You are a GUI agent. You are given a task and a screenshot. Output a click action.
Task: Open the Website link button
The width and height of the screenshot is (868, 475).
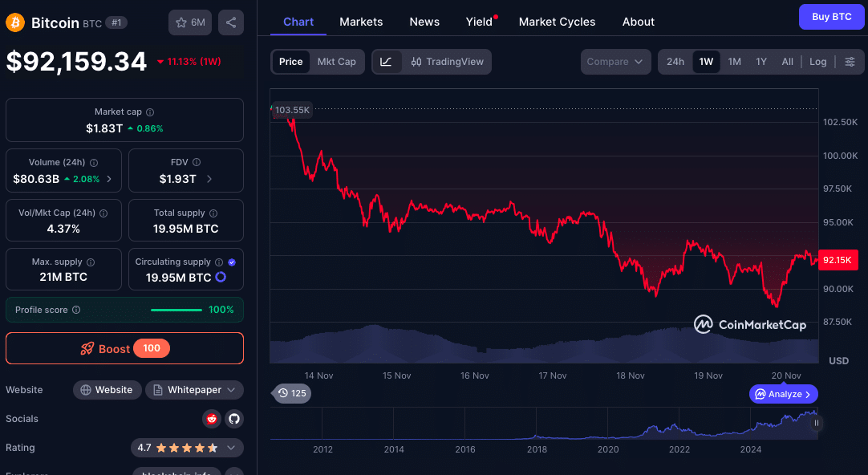coord(107,390)
